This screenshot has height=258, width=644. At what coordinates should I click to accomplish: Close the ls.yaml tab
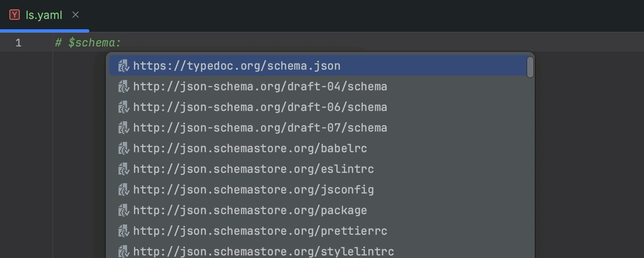pyautogui.click(x=76, y=14)
